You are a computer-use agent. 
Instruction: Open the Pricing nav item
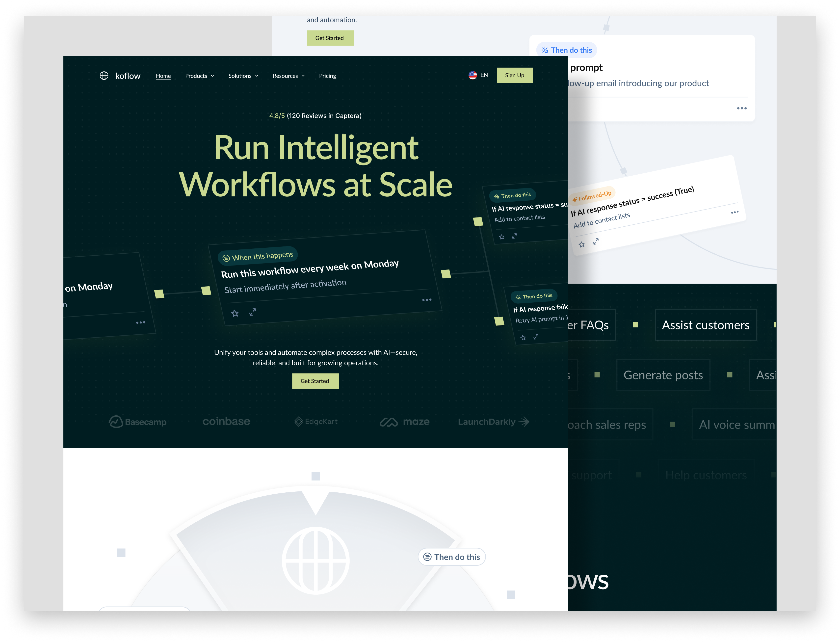pos(327,76)
